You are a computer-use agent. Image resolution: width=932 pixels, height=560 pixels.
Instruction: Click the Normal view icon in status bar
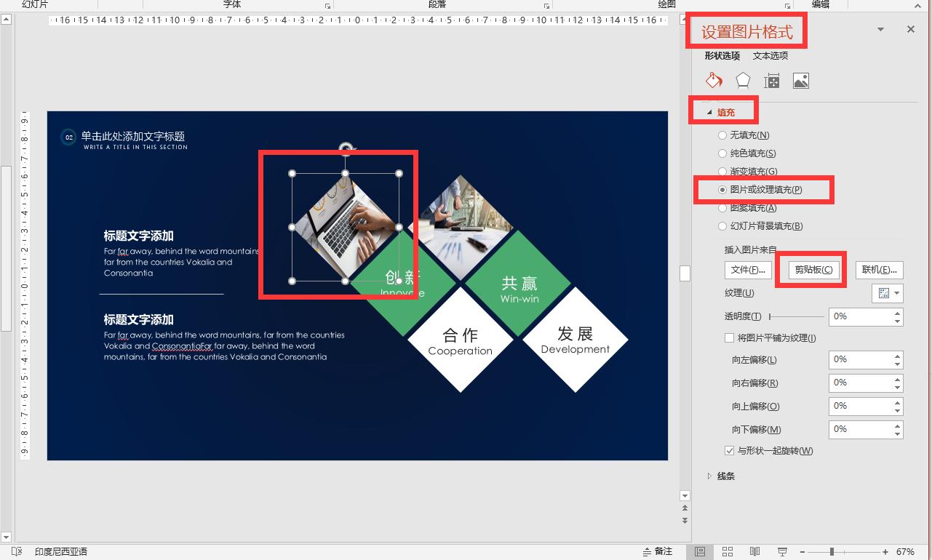click(700, 551)
